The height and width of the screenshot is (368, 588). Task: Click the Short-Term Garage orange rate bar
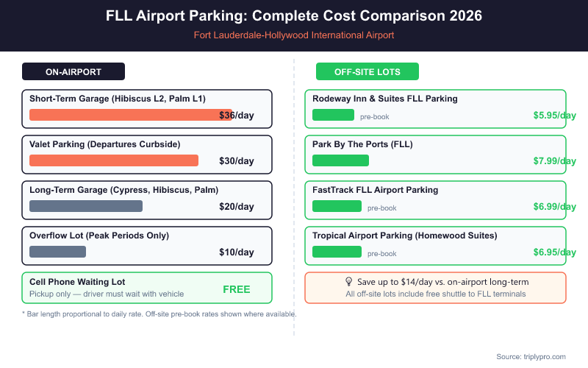pos(130,115)
